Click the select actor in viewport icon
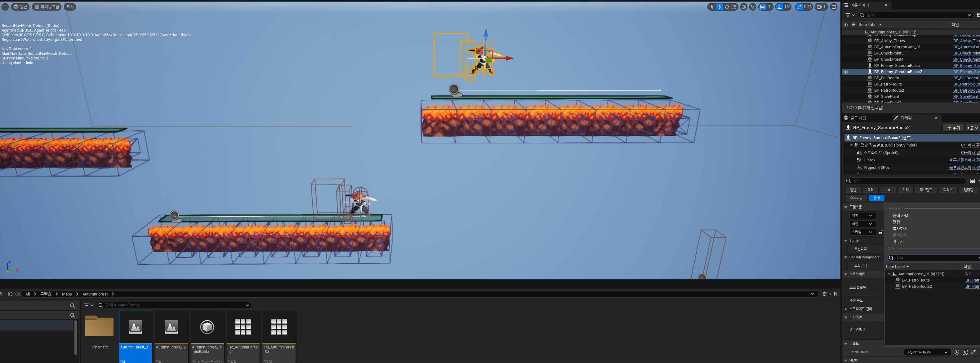Viewport: 980px width, 363px height. click(965, 352)
